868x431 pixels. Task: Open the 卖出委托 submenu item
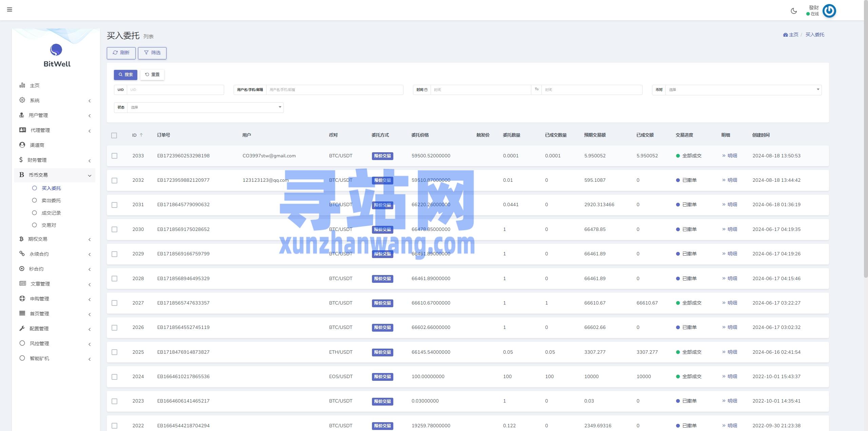[x=51, y=200]
